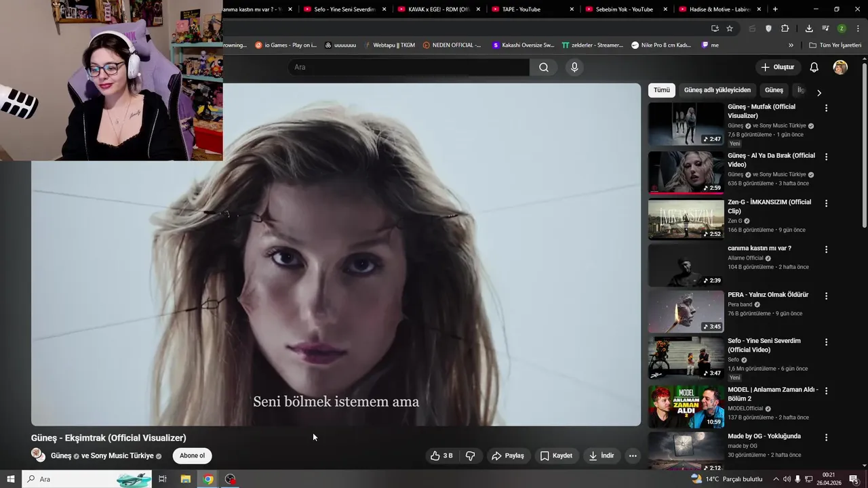Image resolution: width=868 pixels, height=488 pixels.
Task: Open Chrome profile Z avatar
Action: [842, 28]
